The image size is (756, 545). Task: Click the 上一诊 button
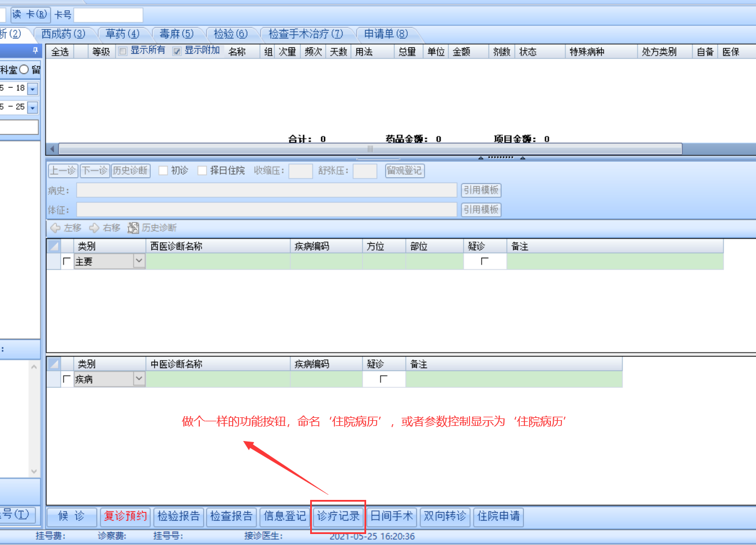[x=63, y=170]
